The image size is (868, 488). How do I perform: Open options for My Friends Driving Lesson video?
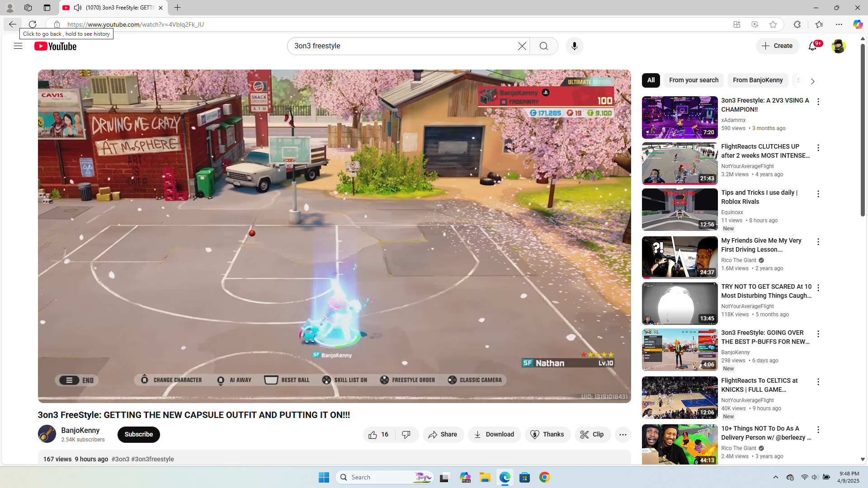[818, 242]
